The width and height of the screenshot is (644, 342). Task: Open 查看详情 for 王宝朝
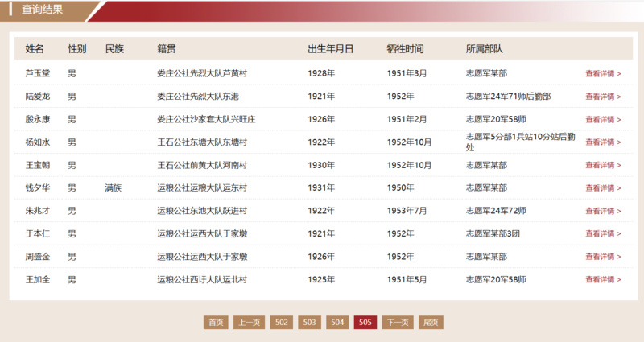pos(603,165)
